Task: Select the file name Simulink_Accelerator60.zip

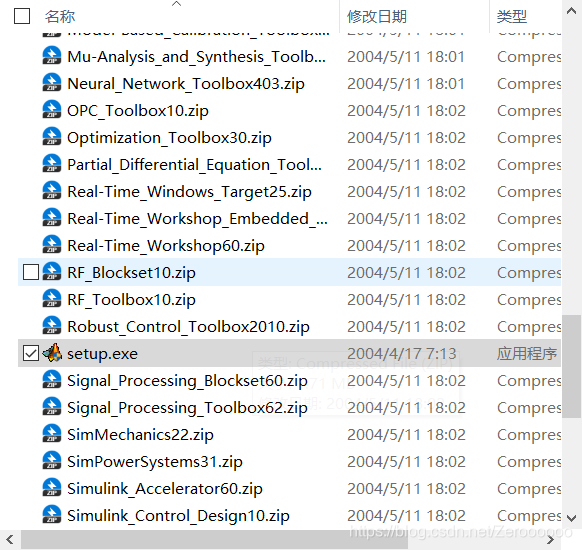Action: (165, 489)
